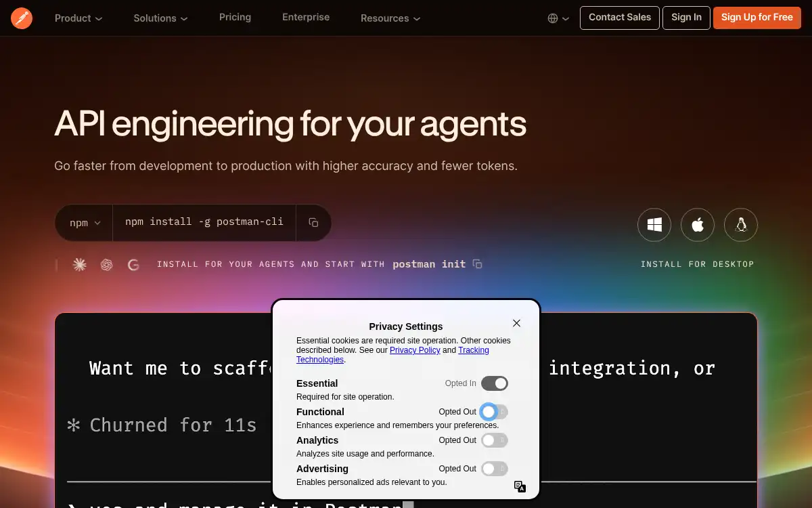Expand the Solutions menu
The image size is (812, 508).
(161, 18)
